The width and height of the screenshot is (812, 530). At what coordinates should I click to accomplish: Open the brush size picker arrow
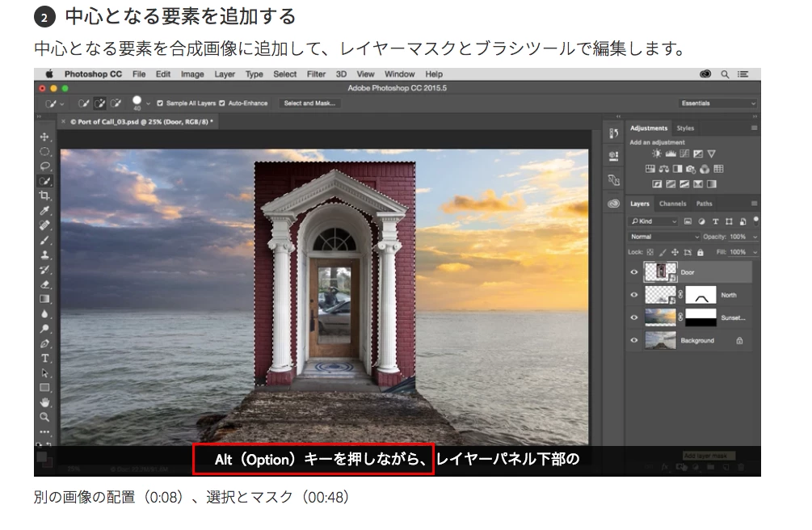[148, 103]
